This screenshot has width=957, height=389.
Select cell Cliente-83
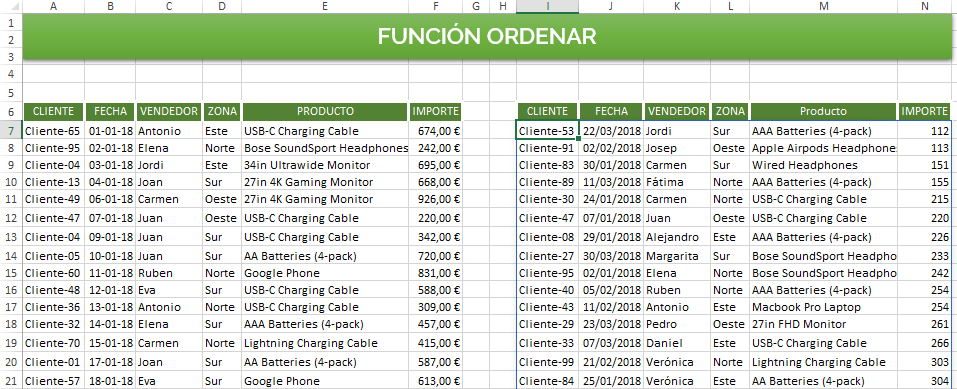click(547, 165)
